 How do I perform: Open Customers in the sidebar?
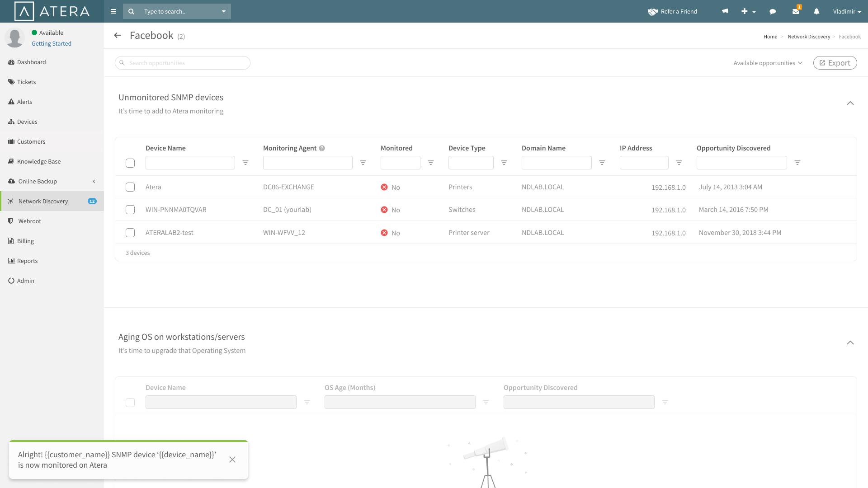pos(52,141)
